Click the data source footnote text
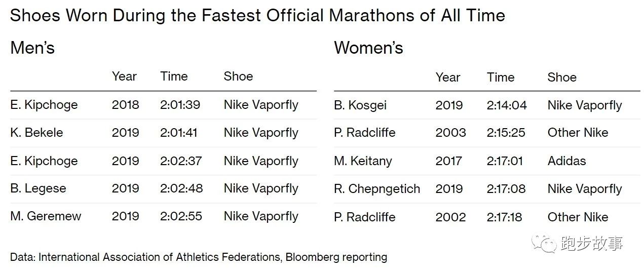644x272 pixels. (199, 257)
